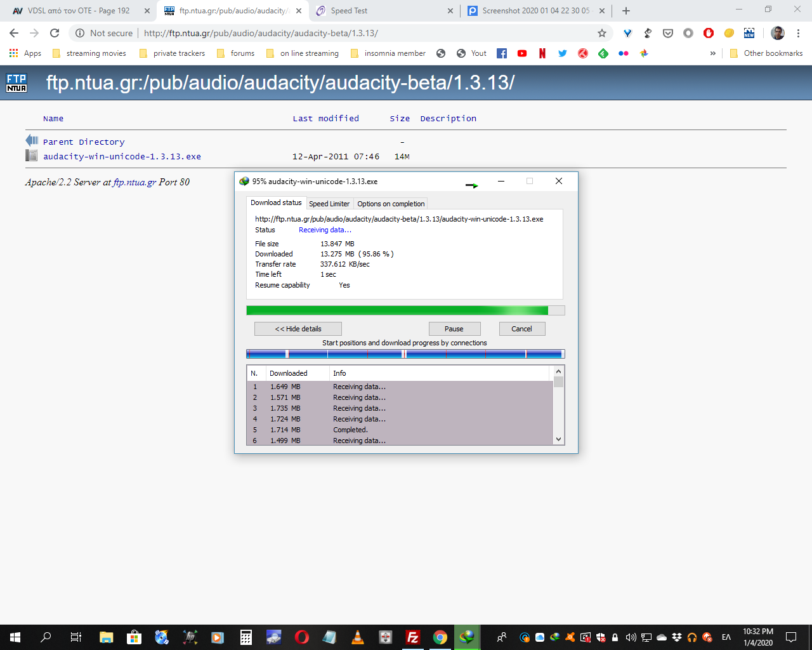Click the connections list scrollbar up arrow
This screenshot has height=650, width=812.
(x=558, y=371)
